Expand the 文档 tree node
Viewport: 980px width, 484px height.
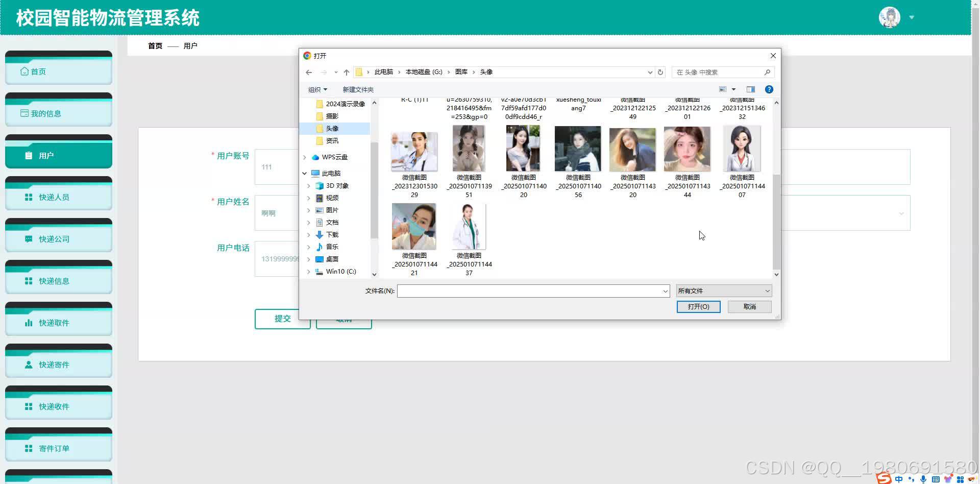pos(308,223)
